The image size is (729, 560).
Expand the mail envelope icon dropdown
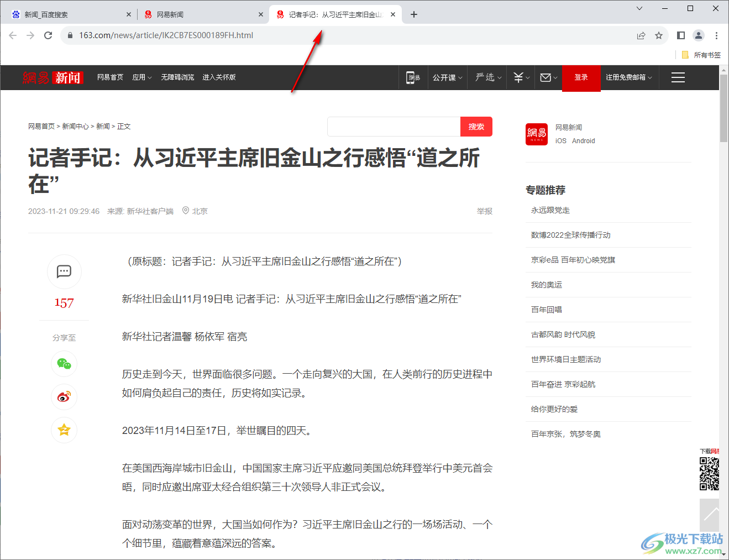coord(549,77)
